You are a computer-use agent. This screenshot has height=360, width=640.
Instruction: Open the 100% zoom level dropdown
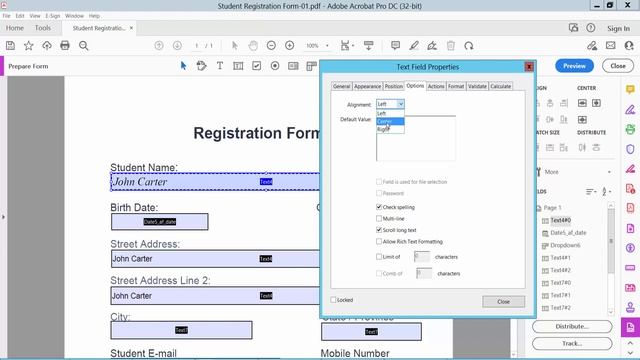327,46
